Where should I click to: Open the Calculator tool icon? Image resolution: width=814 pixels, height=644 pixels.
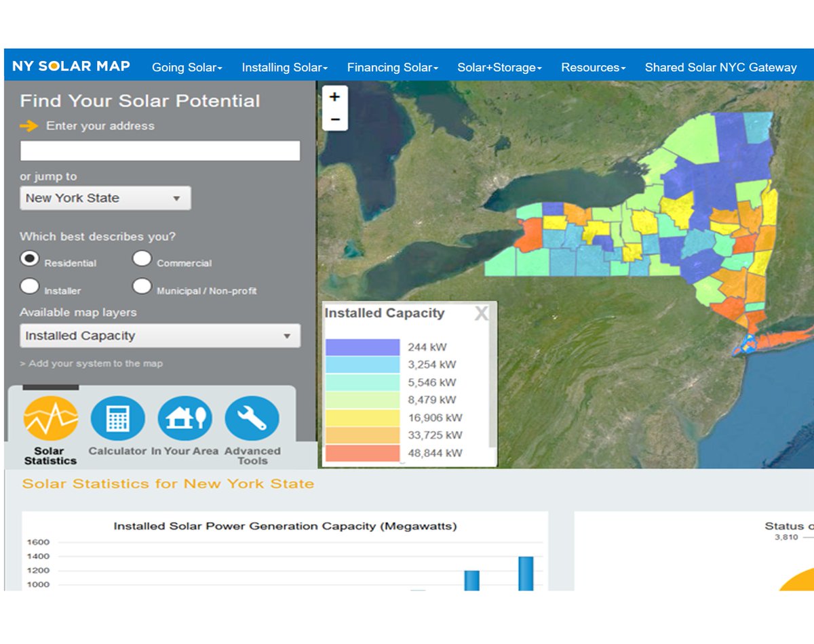[117, 419]
